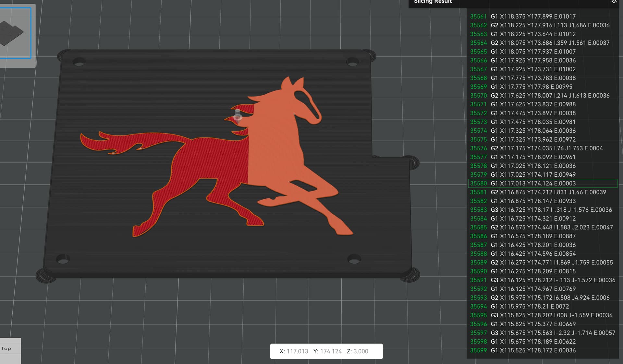Viewport: 623px width, 364px height.
Task: Select G-code line 35569
Action: tap(543, 87)
